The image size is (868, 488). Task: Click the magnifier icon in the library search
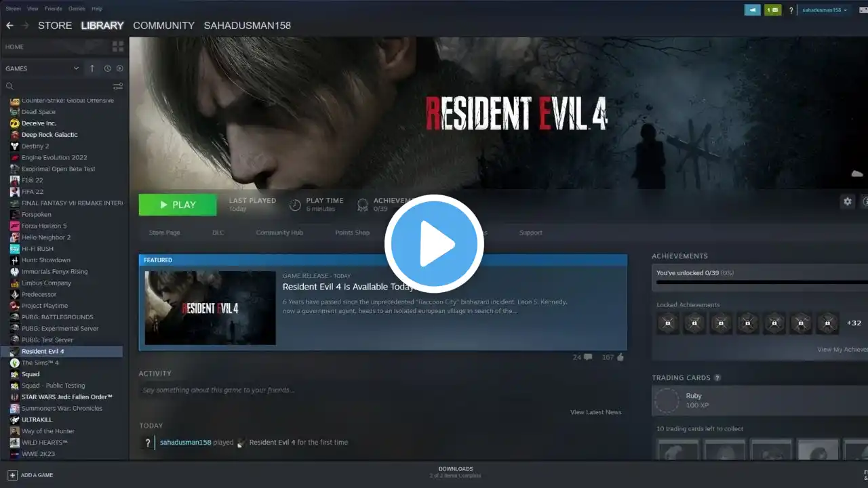tap(9, 86)
